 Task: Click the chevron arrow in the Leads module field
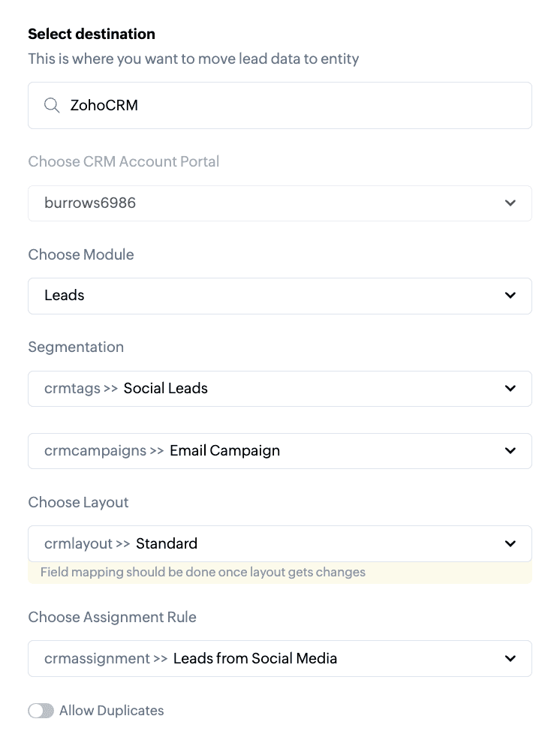click(510, 296)
